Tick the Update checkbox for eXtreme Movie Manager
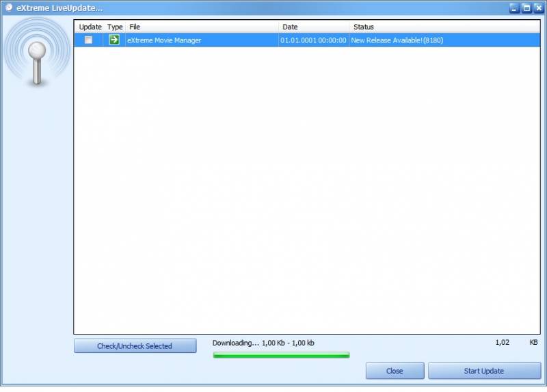 pos(89,40)
